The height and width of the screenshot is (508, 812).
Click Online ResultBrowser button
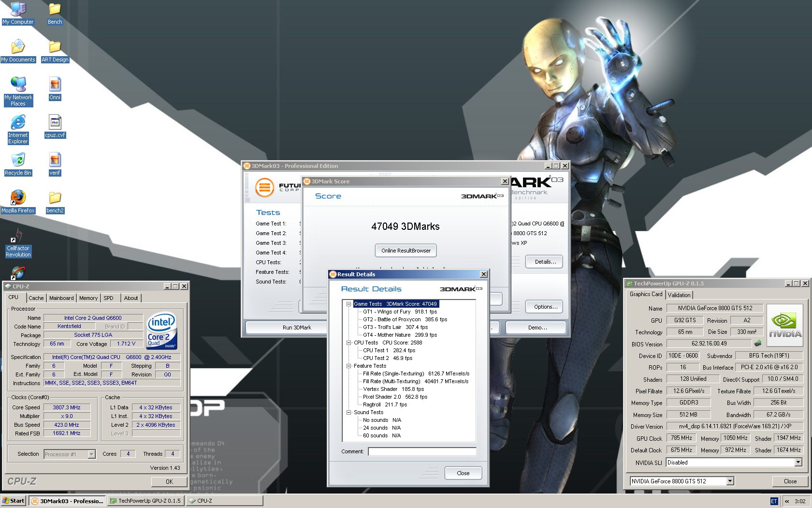[406, 251]
